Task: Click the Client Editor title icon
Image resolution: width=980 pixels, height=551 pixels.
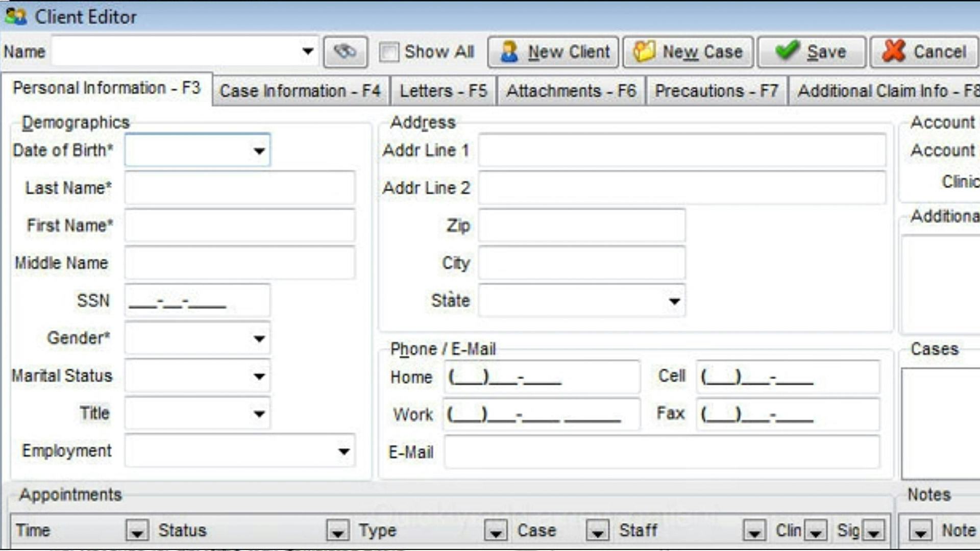Action: [x=15, y=17]
